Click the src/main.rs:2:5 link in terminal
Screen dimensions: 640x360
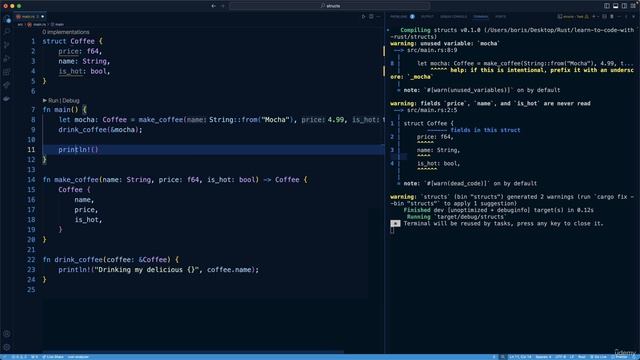[432, 110]
